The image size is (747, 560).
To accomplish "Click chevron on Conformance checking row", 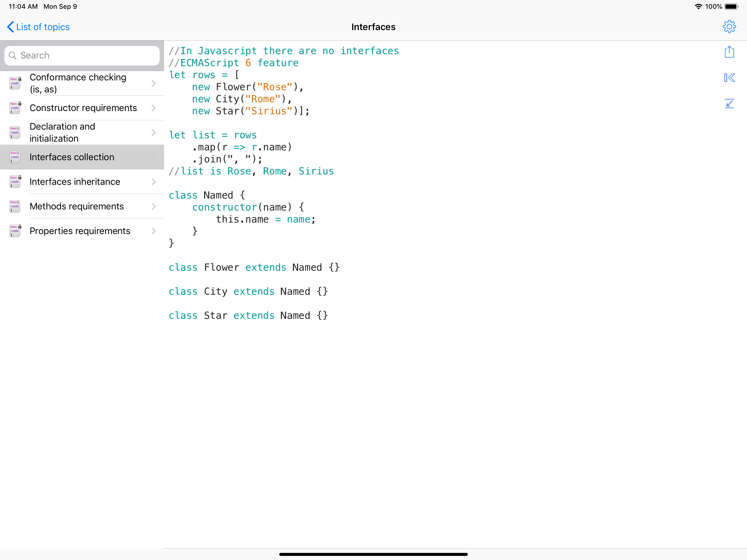I will [154, 83].
